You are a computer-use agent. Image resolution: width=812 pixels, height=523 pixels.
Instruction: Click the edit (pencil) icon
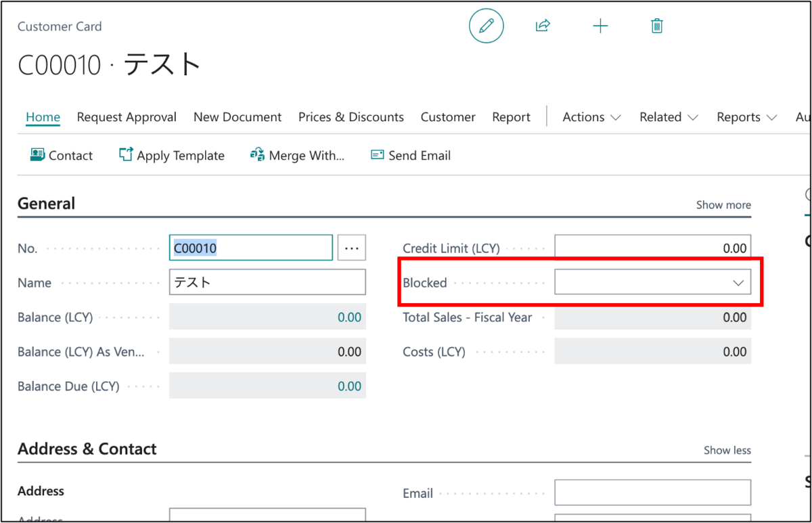[486, 26]
